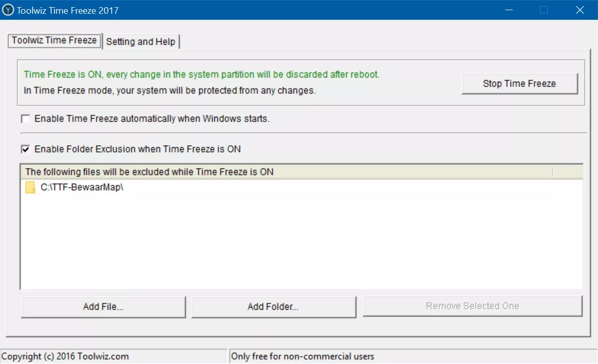Select the folder icon beside C:\TTF-BewaarMap\
The width and height of the screenshot is (598, 364).
[30, 187]
